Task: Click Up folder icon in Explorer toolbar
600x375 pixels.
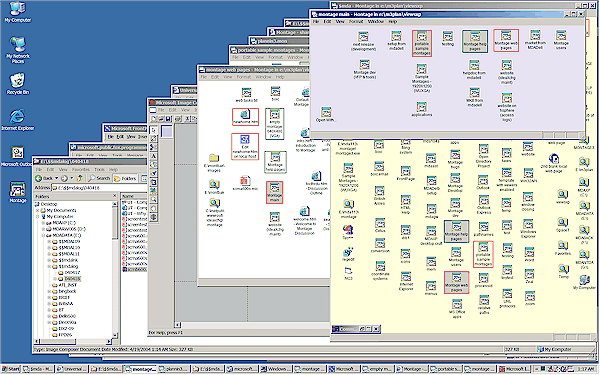Action: [x=80, y=178]
